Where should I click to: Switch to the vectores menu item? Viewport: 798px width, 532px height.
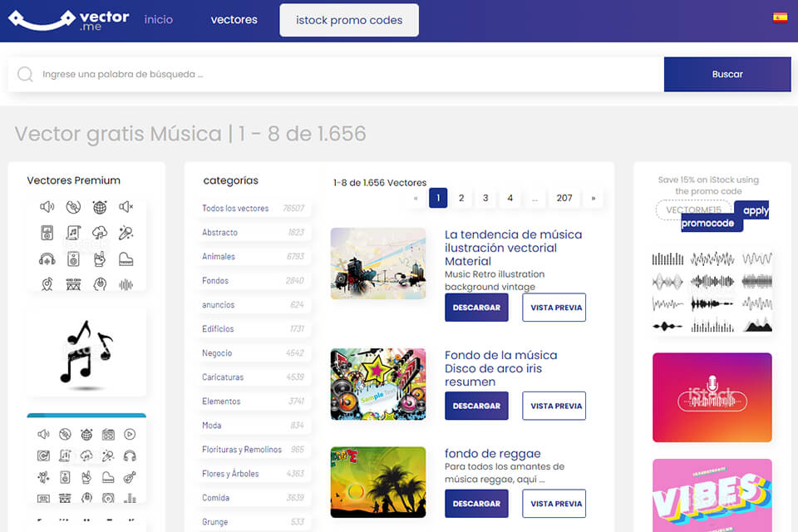tap(234, 19)
